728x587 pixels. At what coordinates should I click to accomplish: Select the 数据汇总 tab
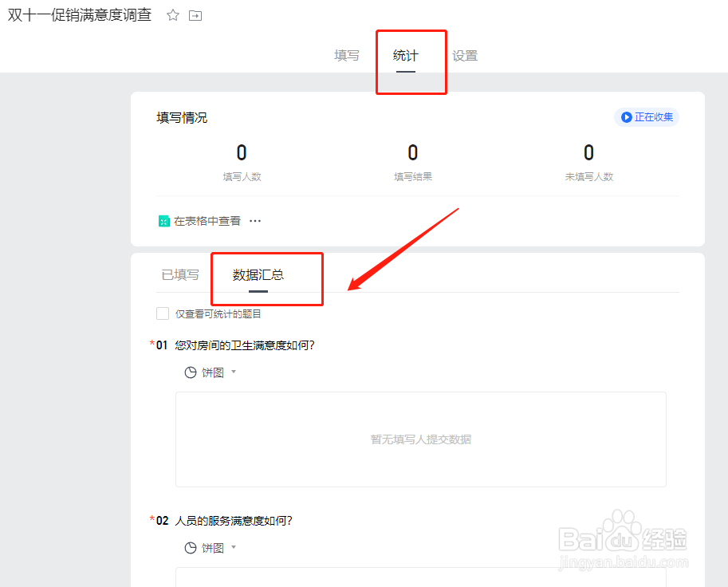point(258,275)
